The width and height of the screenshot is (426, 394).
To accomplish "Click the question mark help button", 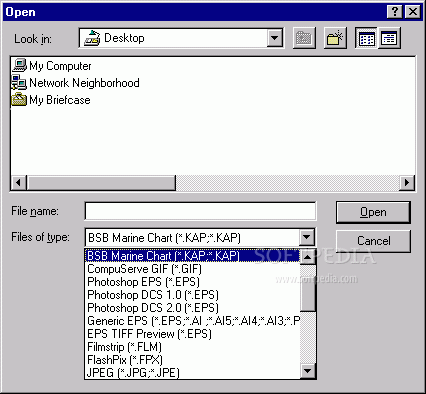I will (395, 12).
